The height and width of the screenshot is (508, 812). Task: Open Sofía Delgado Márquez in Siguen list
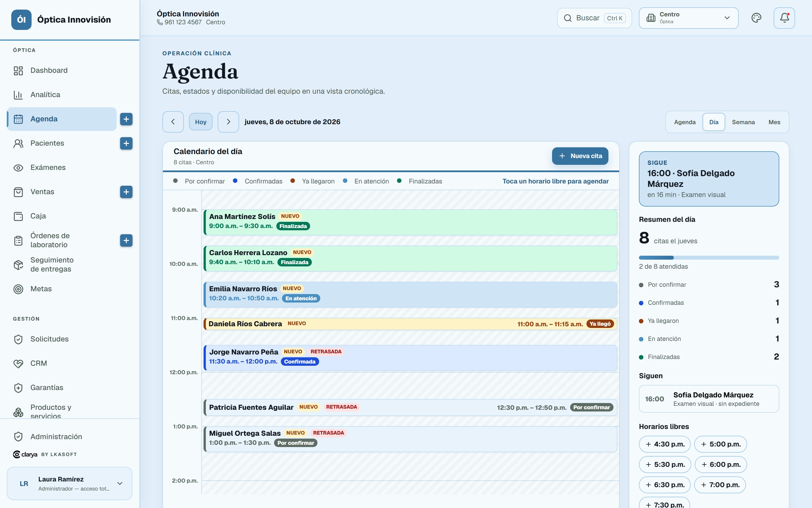click(x=709, y=399)
